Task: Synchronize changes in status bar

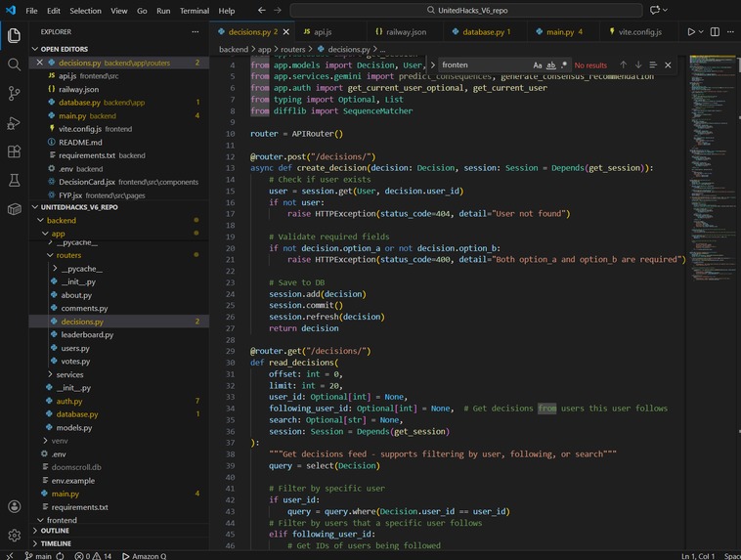Action: tap(60, 556)
